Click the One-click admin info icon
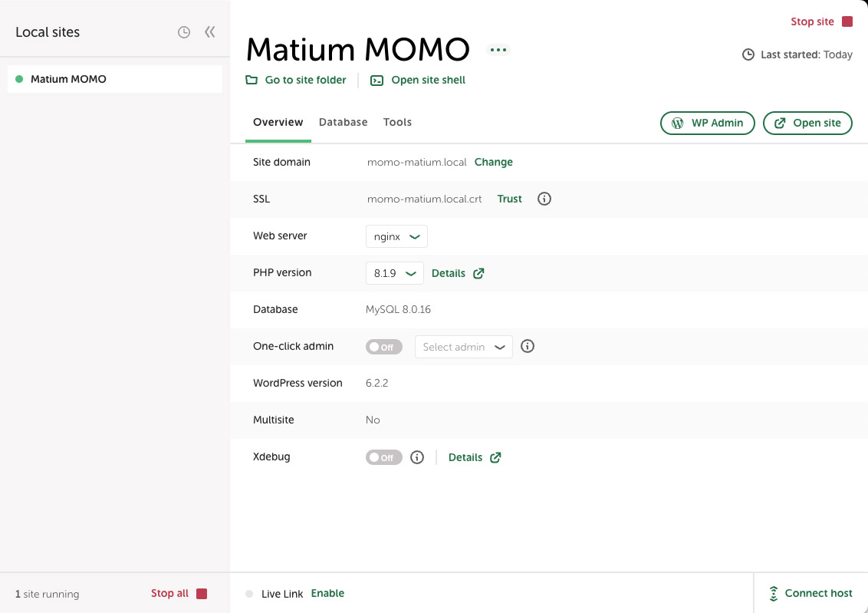The width and height of the screenshot is (868, 613). 528,346
